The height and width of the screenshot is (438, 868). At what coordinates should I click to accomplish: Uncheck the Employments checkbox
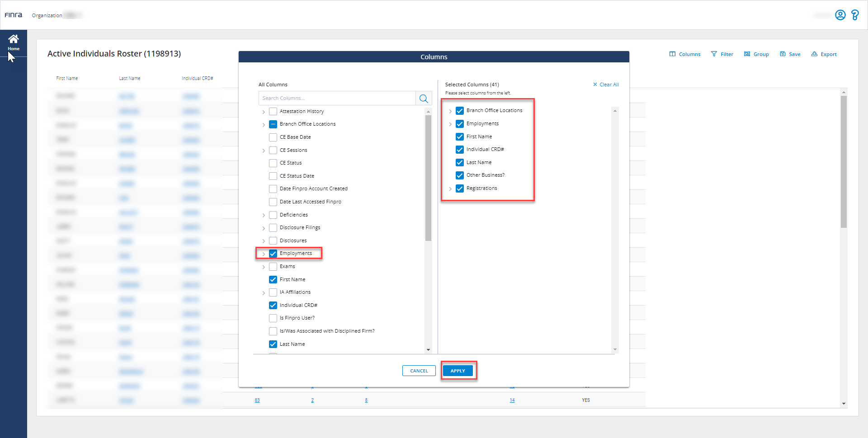pos(273,254)
